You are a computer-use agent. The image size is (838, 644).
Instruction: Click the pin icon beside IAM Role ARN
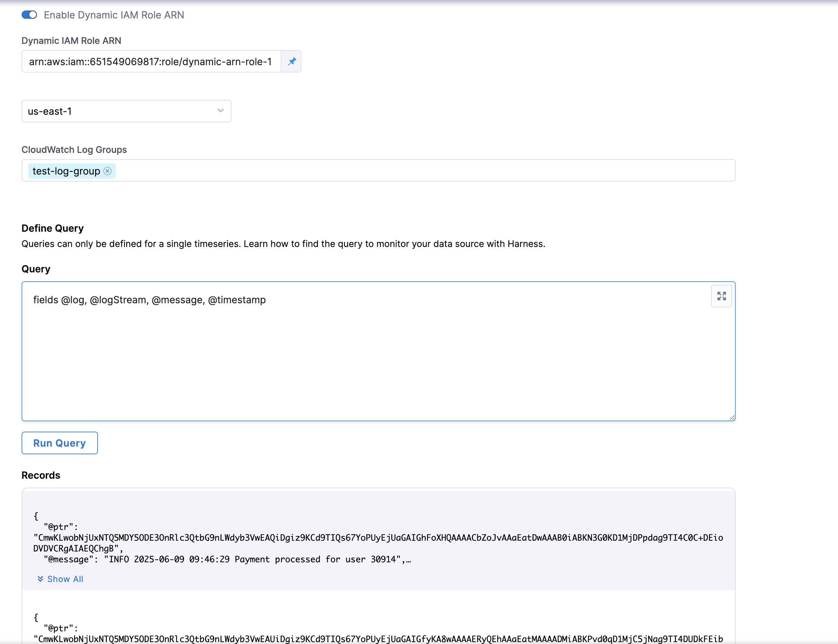292,61
